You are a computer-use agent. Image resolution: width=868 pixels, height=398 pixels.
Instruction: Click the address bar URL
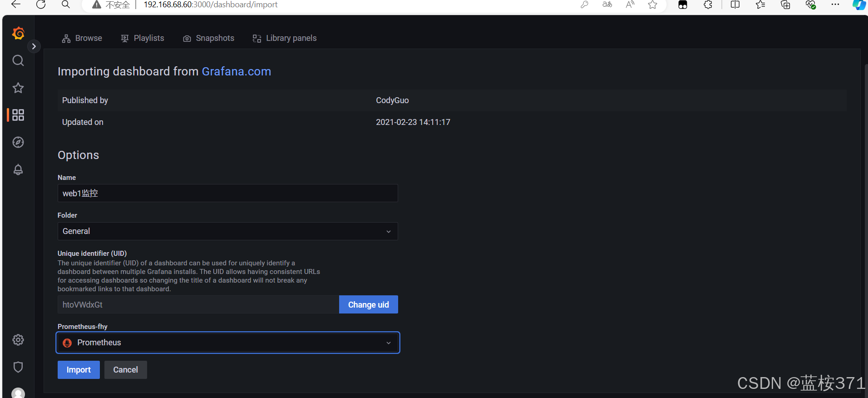[x=211, y=5]
